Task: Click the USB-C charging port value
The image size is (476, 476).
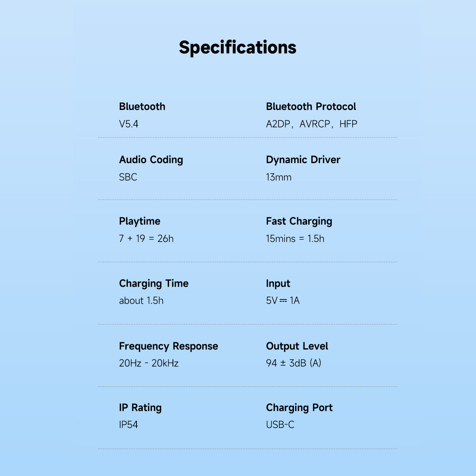Action: pyautogui.click(x=280, y=425)
